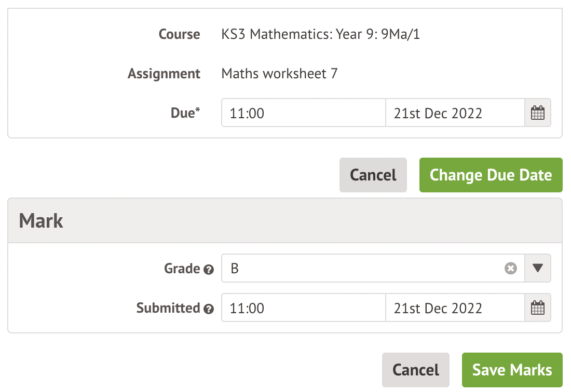Click the help icon next to Grade
571x392 pixels.
pos(210,269)
